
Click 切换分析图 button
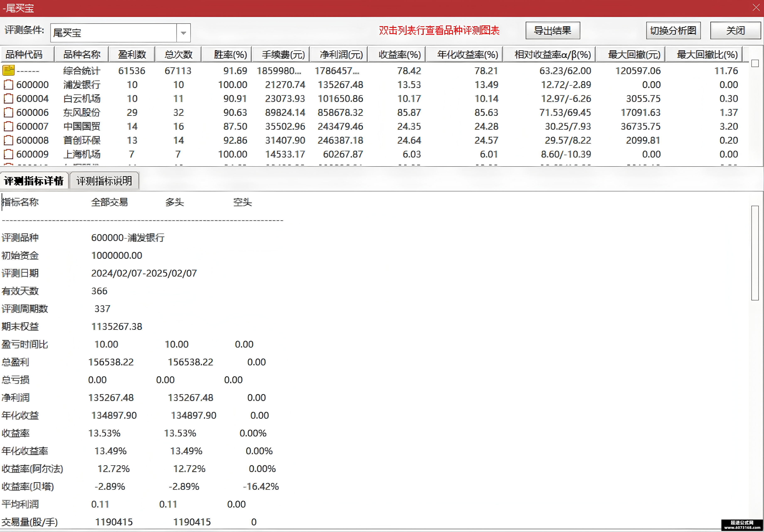point(673,31)
